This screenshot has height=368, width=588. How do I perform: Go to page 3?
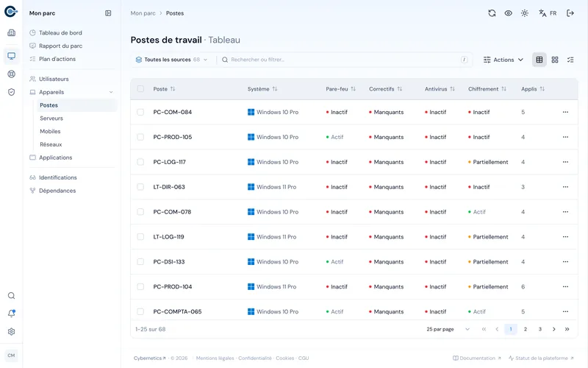540,329
